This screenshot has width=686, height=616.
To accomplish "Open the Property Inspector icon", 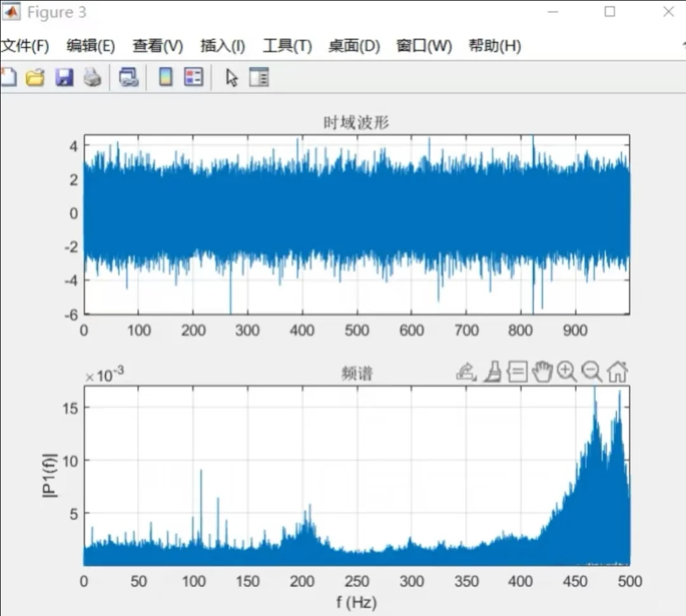I will coord(259,77).
